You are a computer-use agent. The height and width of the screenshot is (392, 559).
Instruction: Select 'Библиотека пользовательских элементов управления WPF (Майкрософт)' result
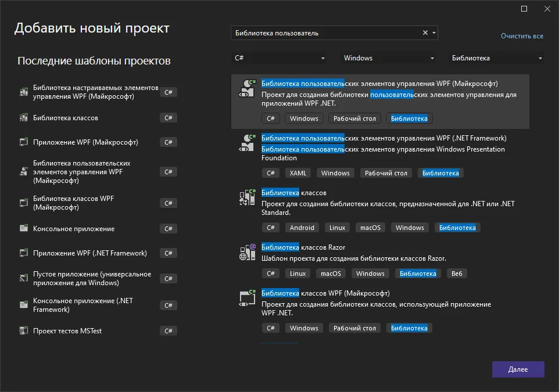(380, 102)
